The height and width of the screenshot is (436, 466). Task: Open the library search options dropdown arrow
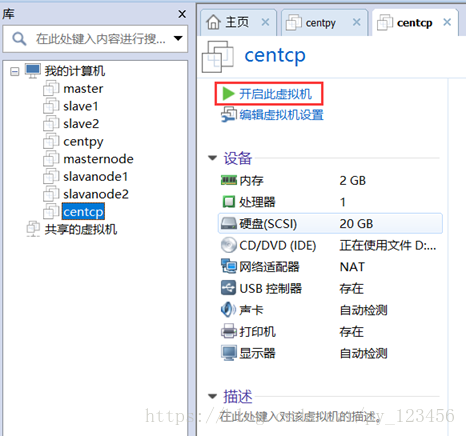click(x=178, y=38)
